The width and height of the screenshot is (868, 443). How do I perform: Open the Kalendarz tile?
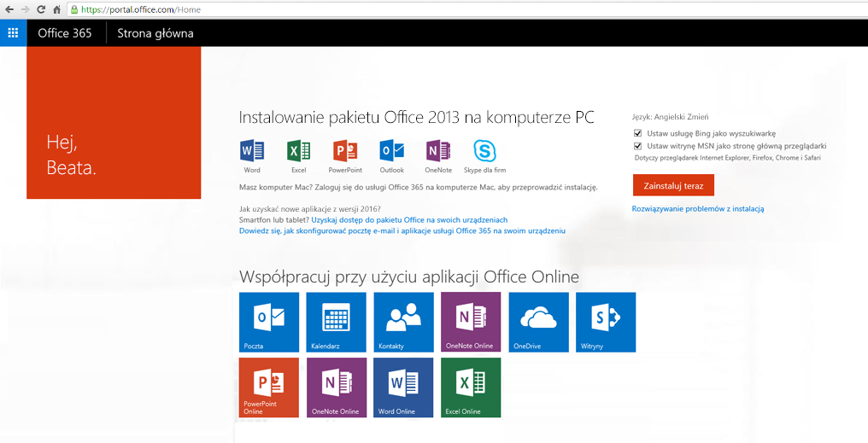[x=336, y=322]
